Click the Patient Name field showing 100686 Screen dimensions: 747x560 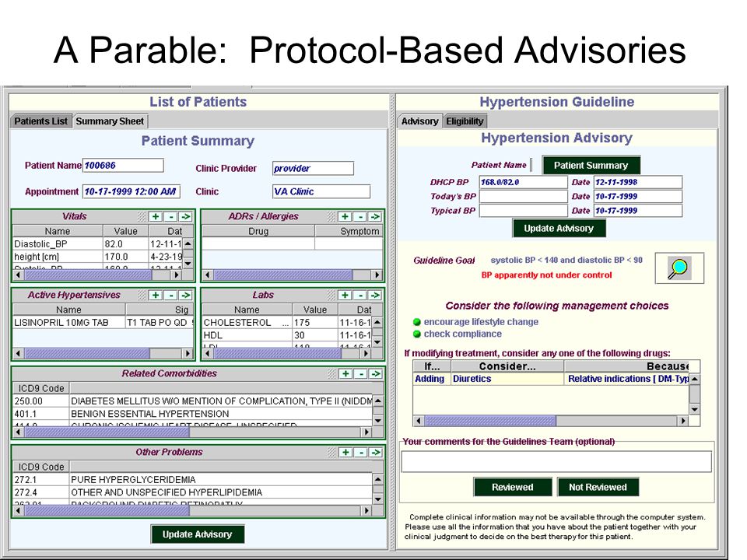pos(123,165)
